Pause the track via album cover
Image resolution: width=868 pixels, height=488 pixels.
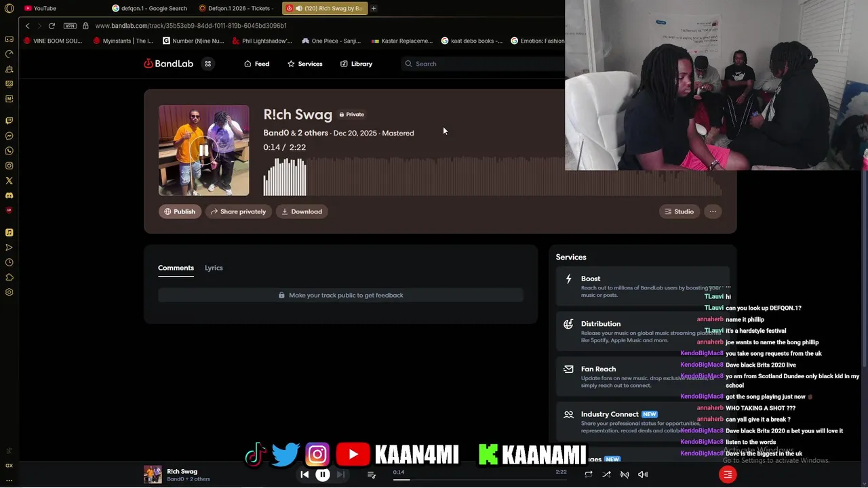tap(203, 150)
